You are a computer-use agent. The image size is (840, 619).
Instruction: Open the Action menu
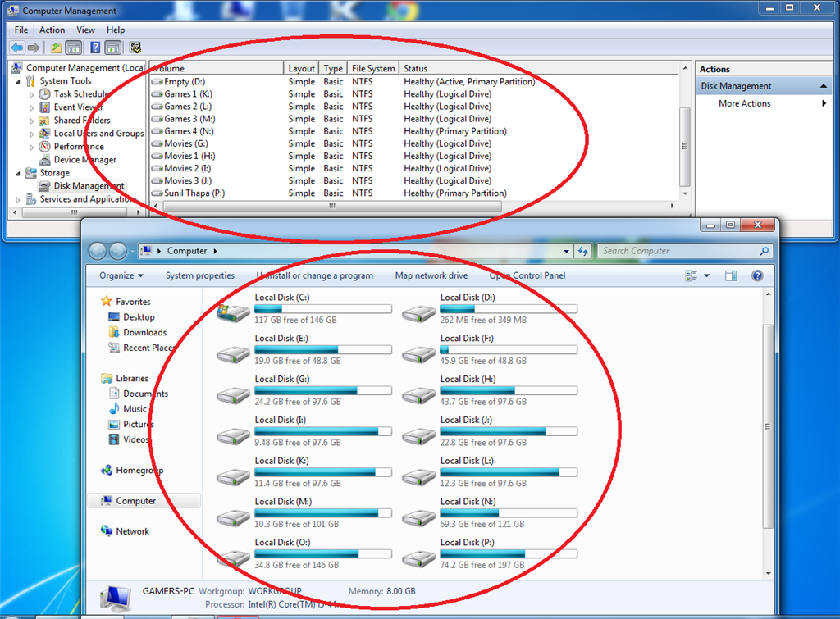pyautogui.click(x=52, y=30)
